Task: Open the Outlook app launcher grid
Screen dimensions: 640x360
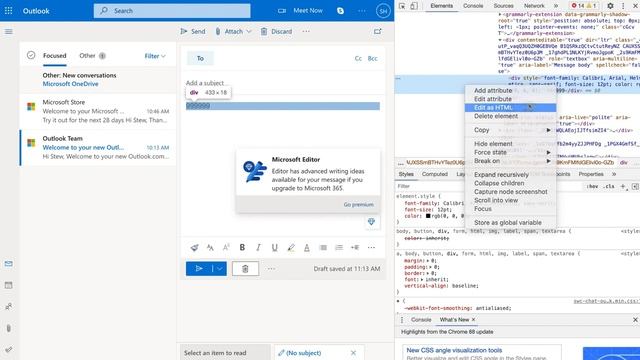Action: coord(9,11)
